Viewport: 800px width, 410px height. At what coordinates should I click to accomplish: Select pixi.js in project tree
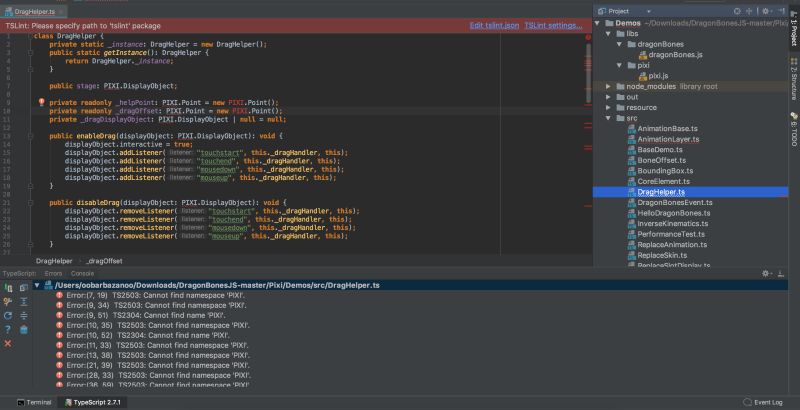[x=654, y=76]
